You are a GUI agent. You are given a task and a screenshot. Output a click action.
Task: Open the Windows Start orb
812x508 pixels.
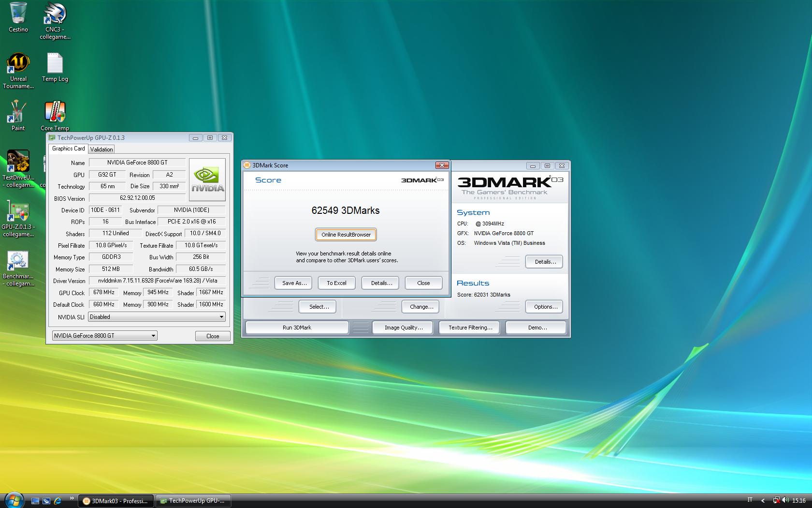click(x=14, y=500)
